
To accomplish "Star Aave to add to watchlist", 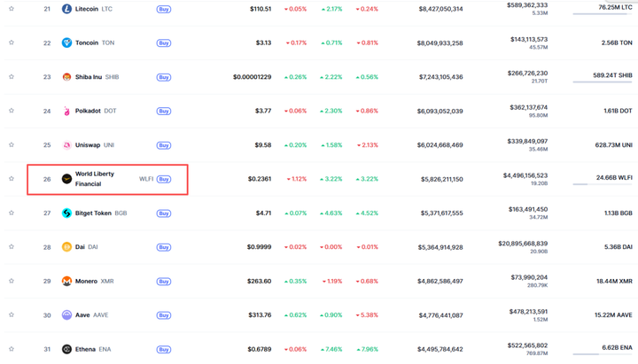I will (12, 314).
